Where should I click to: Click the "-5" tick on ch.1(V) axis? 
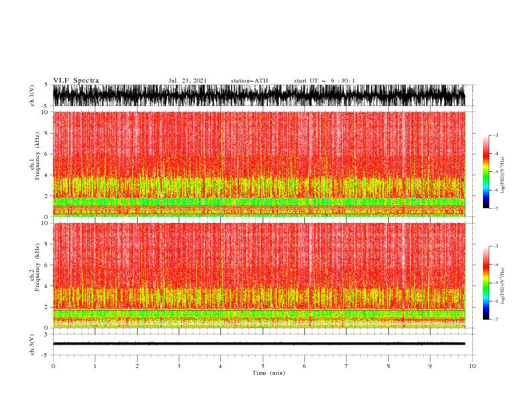pyautogui.click(x=46, y=106)
